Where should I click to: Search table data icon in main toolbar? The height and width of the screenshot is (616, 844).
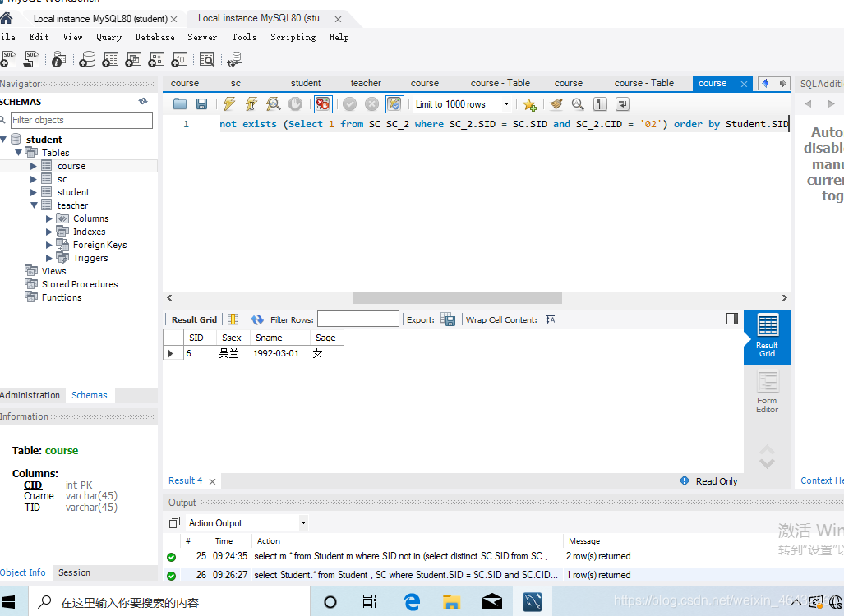click(207, 59)
